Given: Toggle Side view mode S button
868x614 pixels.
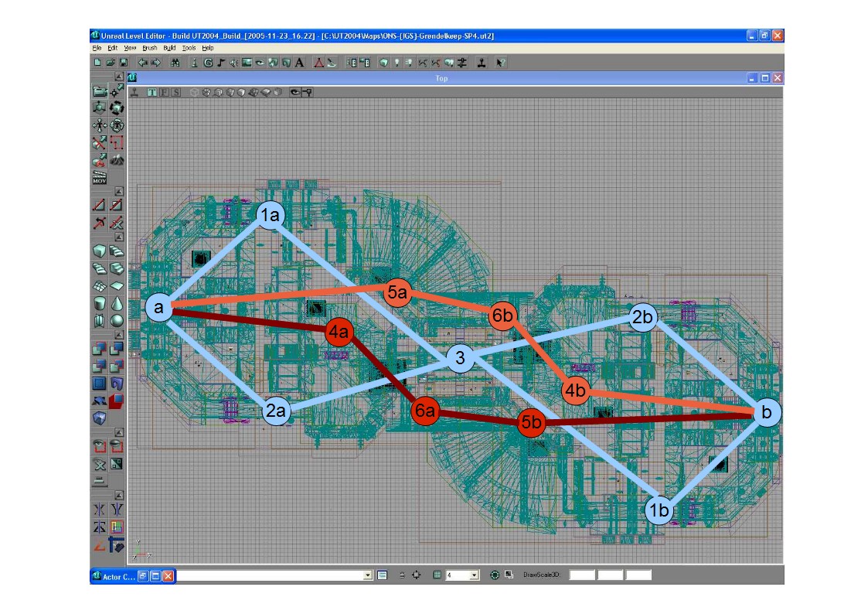Looking at the screenshot, I should pyautogui.click(x=175, y=93).
